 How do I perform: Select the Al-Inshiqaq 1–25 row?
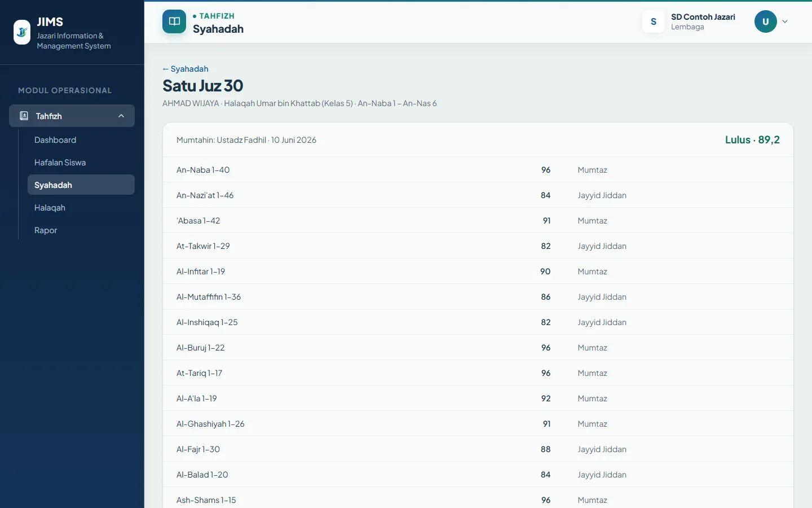click(478, 322)
